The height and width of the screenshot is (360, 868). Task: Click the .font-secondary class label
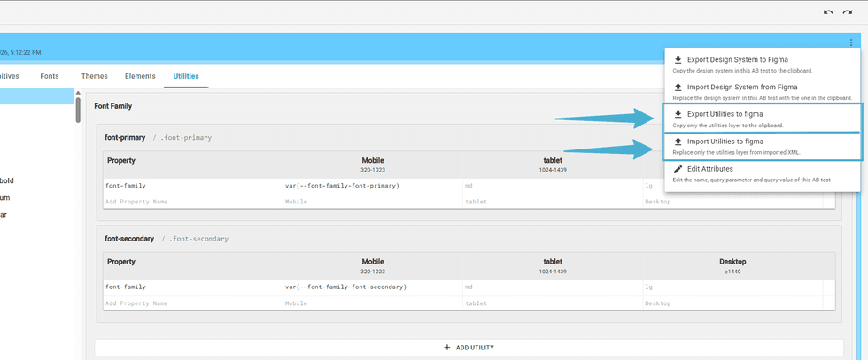(198, 240)
